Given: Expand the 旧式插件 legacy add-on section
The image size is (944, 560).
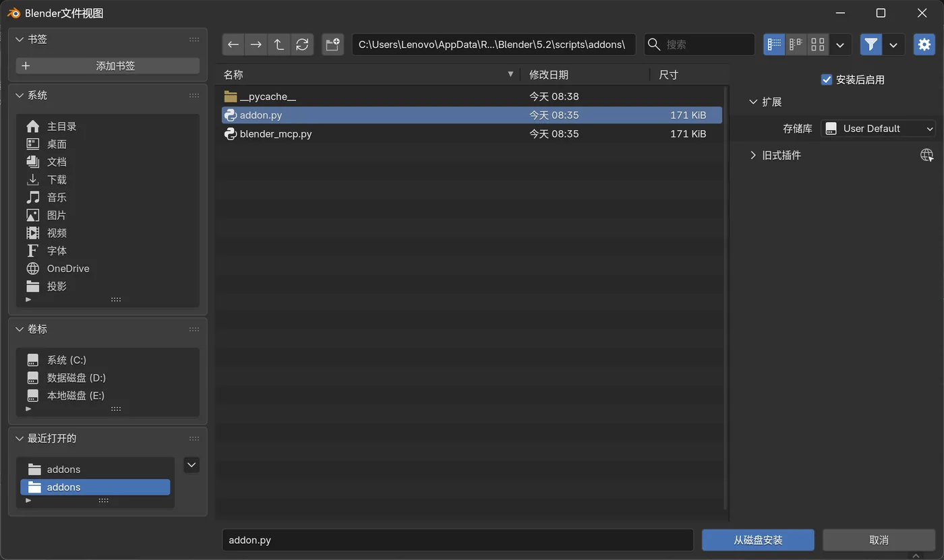Looking at the screenshot, I should [753, 155].
